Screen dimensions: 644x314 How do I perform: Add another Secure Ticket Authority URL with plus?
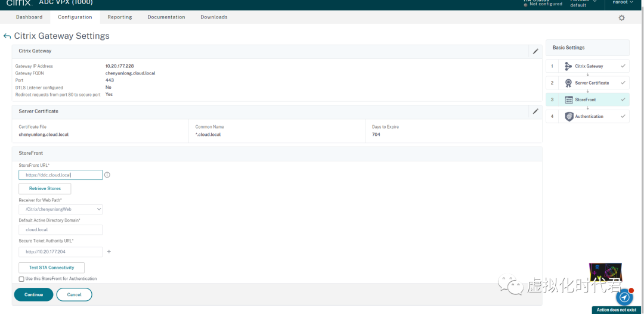click(x=109, y=251)
